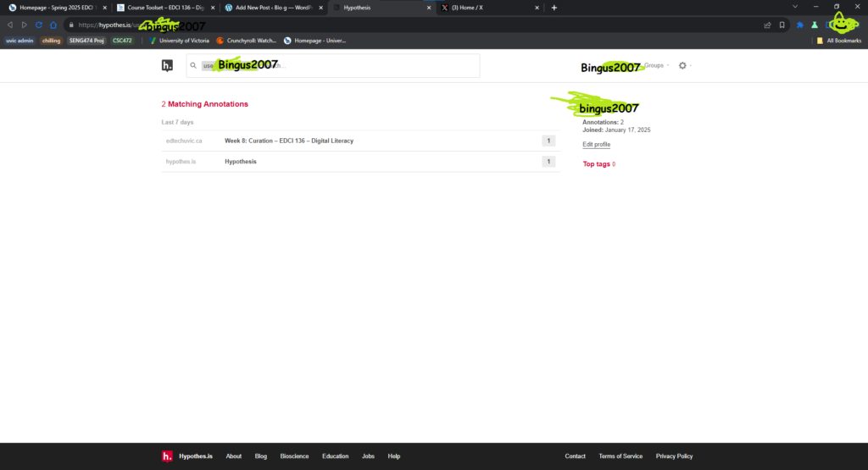The height and width of the screenshot is (470, 868).
Task: Open a new browser tab
Action: [x=554, y=8]
